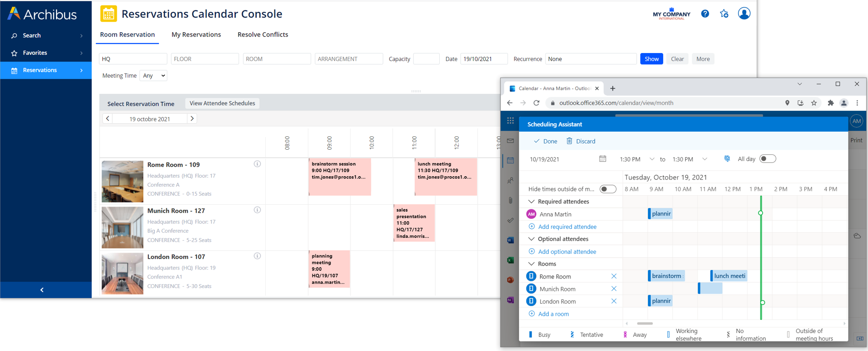The width and height of the screenshot is (868, 351).
Task: Click the date picker calendar icon in Outlook
Action: coord(602,159)
